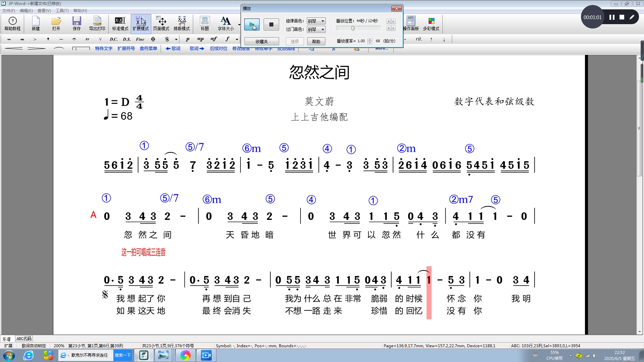Click the 收藏夹 favorites button
Image resolution: width=644 pixels, height=362 pixels.
[262, 42]
